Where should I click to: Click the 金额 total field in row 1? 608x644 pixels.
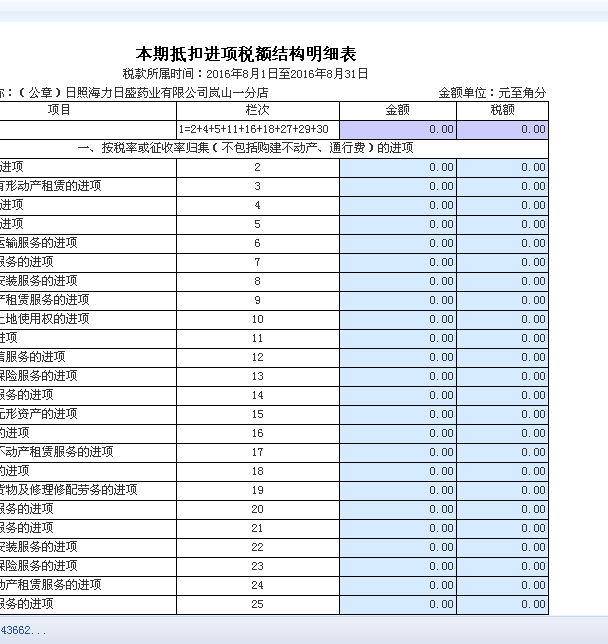pyautogui.click(x=398, y=130)
